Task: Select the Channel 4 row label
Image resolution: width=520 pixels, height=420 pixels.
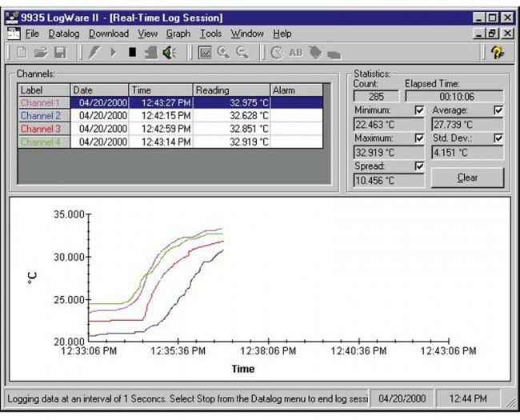Action: (44, 142)
